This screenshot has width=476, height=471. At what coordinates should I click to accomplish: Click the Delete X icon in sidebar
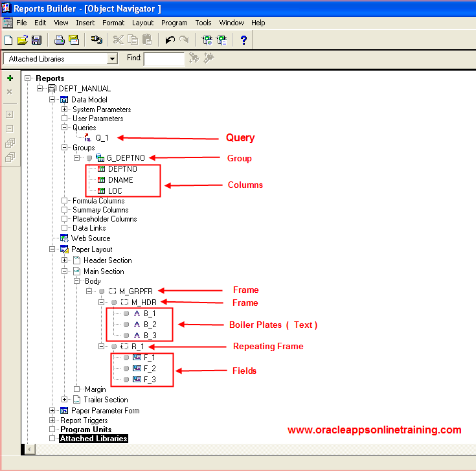[10, 91]
